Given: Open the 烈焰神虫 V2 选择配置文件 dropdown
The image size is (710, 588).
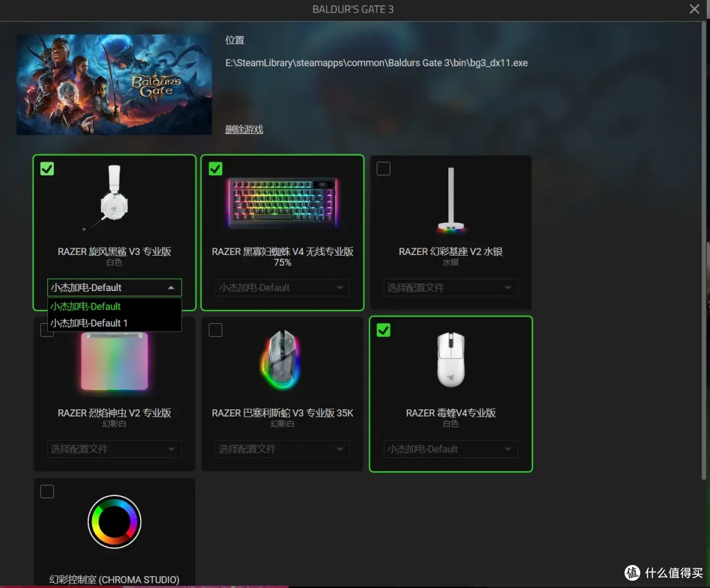Looking at the screenshot, I should (114, 449).
